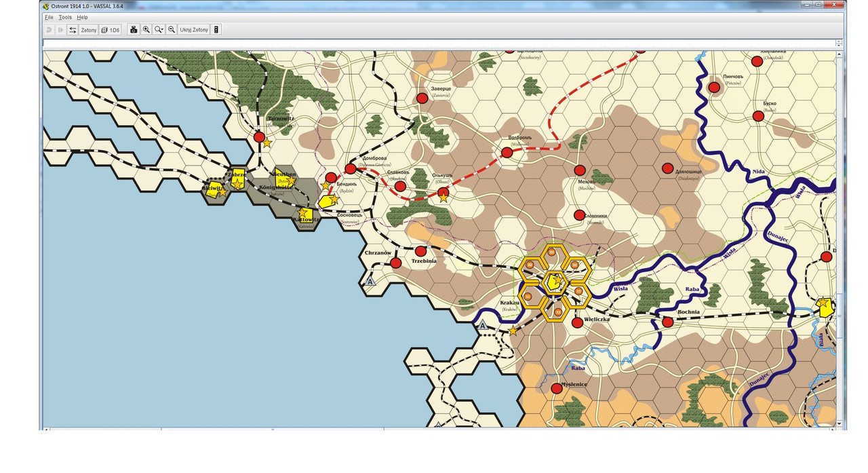The width and height of the screenshot is (868, 473).
Task: Roll the 1D6 dice button
Action: point(111,30)
